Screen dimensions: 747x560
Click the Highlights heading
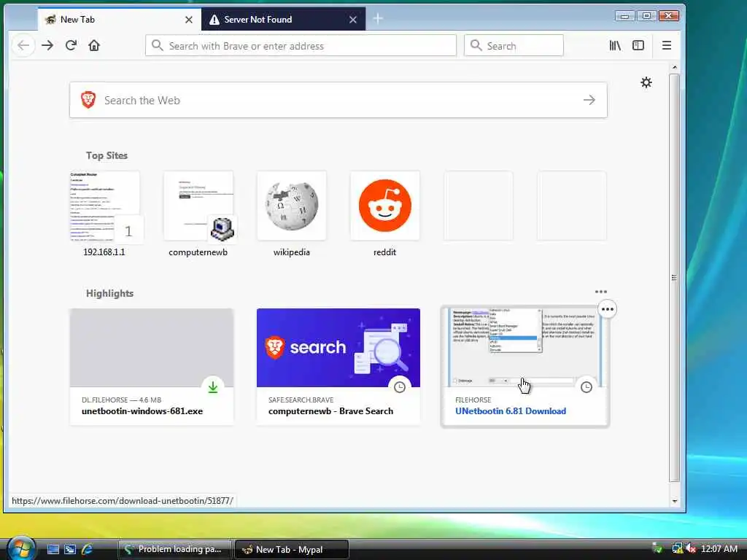(x=109, y=293)
